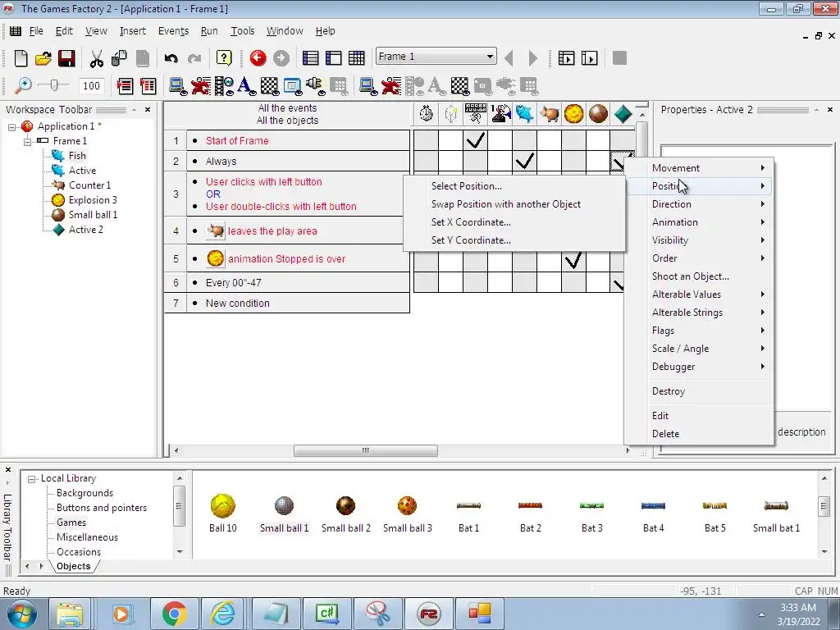840x630 pixels.
Task: Click the red Back arrow button
Action: (x=258, y=58)
